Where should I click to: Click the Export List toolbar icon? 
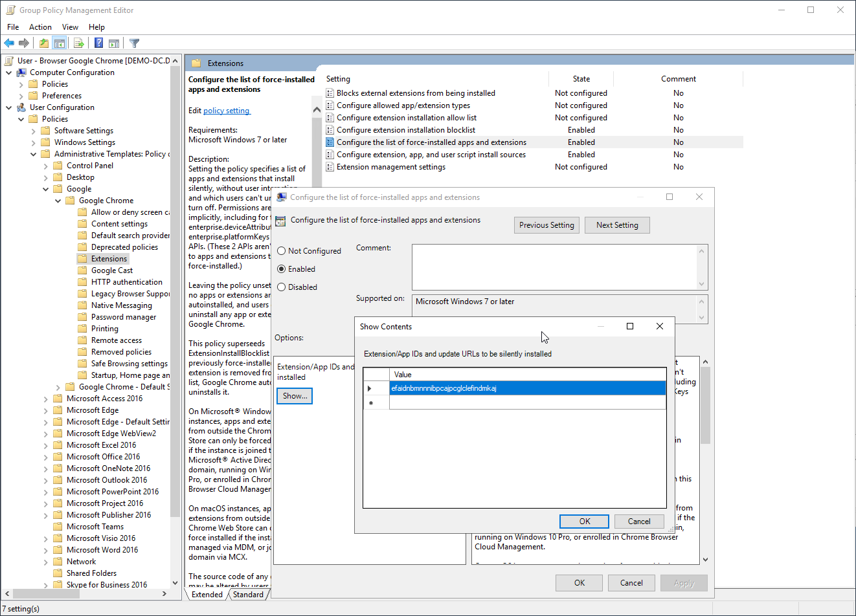tap(79, 43)
